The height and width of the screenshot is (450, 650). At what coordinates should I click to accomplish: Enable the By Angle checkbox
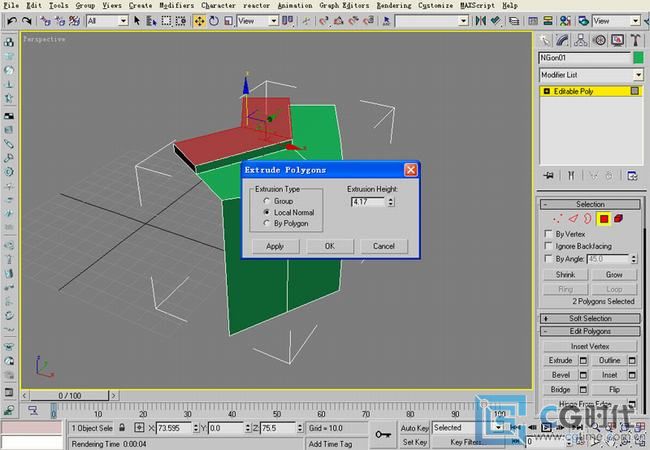click(548, 259)
